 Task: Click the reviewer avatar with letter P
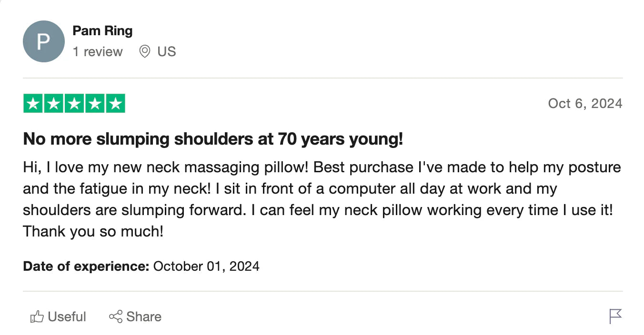click(43, 41)
